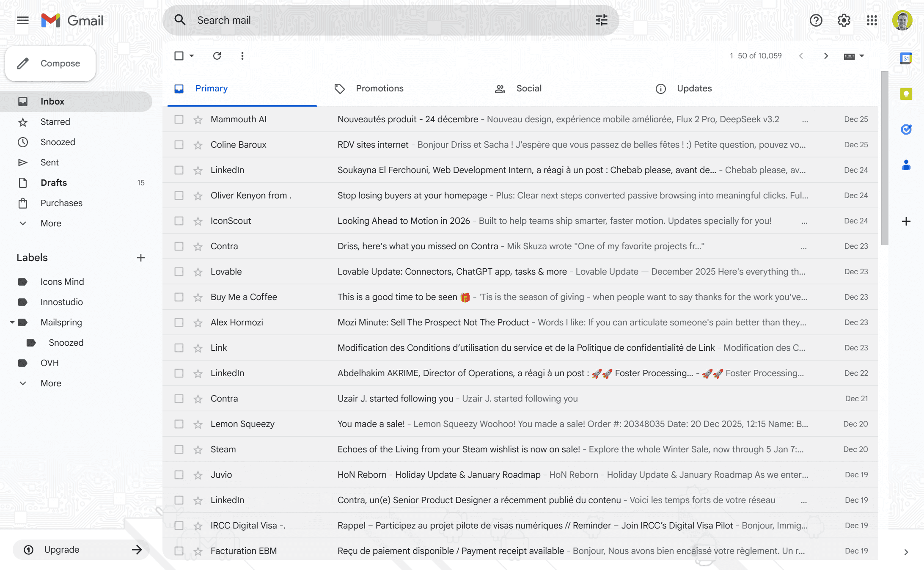
Task: Click the create new label plus icon
Action: (141, 258)
